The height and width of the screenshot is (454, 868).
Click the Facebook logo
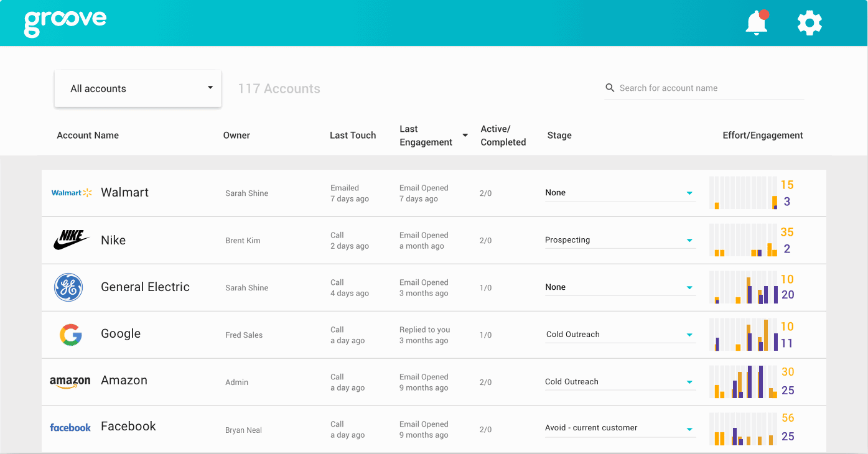[70, 427]
